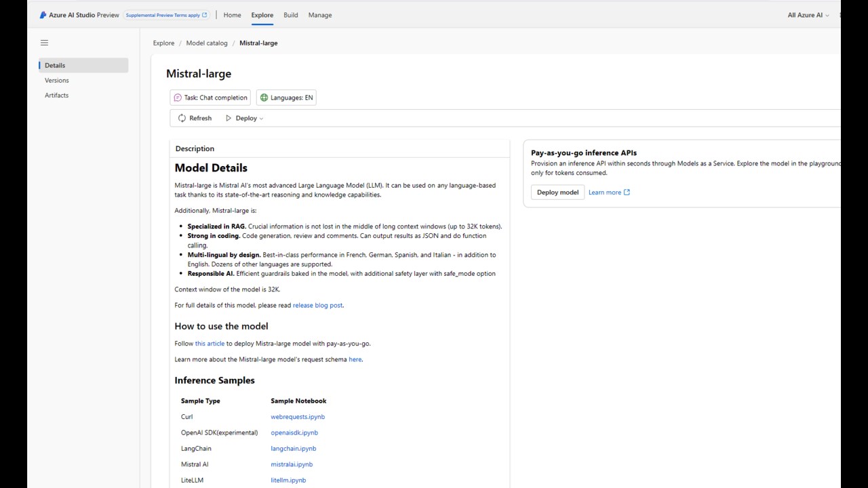
Task: Open the webrequests.ipynb sample notebook
Action: click(x=298, y=417)
